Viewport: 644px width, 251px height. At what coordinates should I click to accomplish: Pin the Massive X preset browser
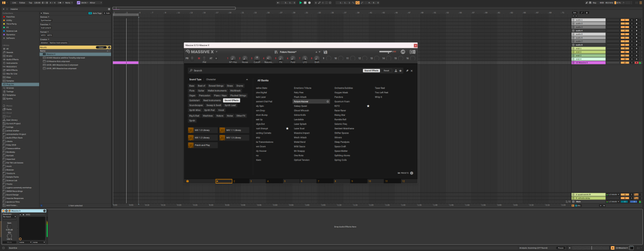click(x=407, y=70)
